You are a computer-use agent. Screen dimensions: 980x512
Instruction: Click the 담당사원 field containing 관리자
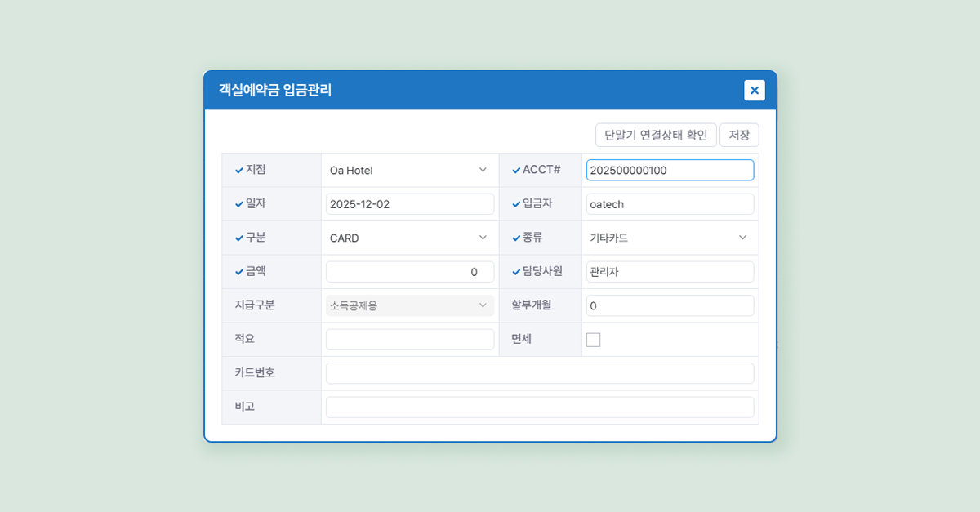coord(670,272)
